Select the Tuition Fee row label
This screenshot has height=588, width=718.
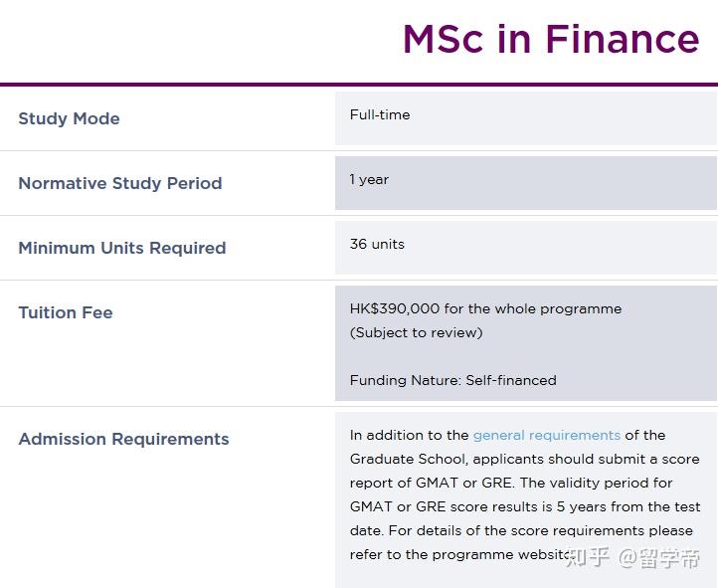coord(66,312)
